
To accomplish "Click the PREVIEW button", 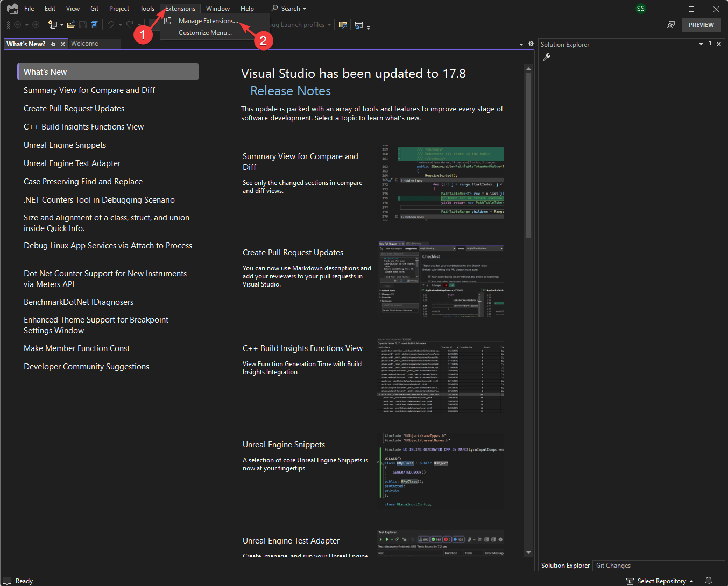I will point(701,25).
